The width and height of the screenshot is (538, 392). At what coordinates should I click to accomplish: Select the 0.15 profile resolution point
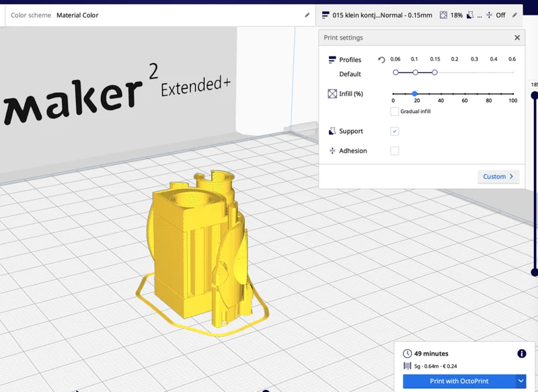point(434,73)
